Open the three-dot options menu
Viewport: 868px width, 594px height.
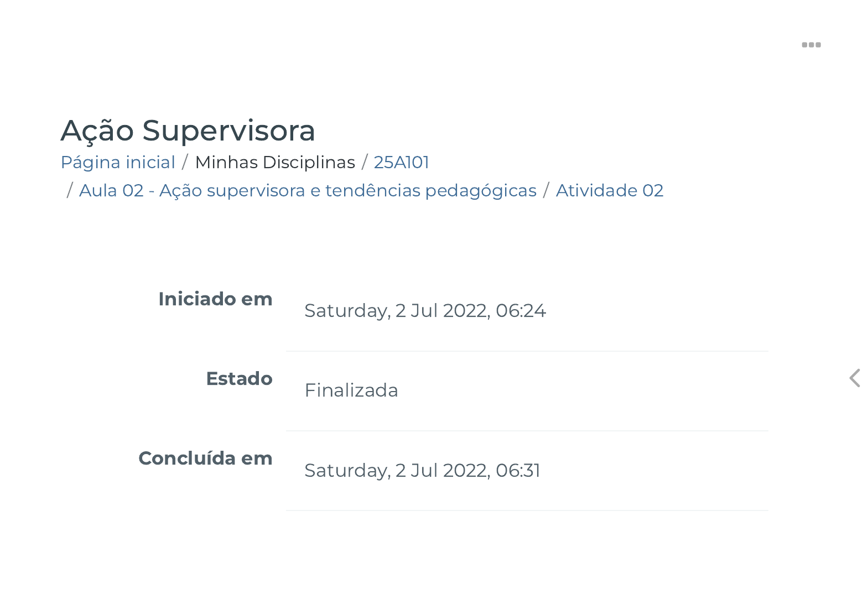(x=811, y=45)
